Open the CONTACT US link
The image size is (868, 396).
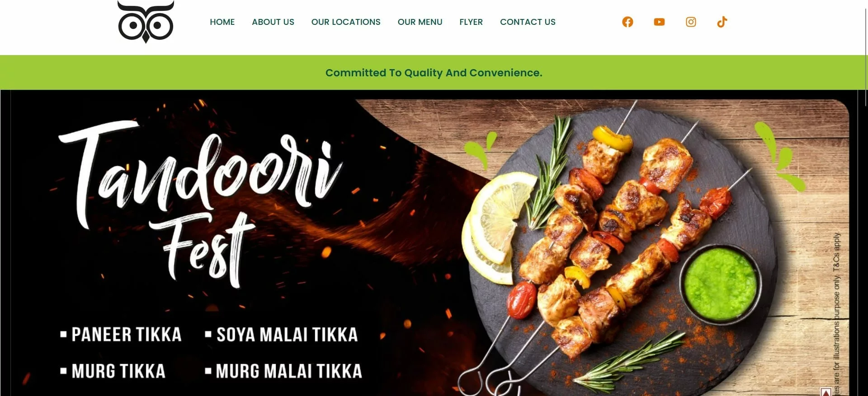click(x=528, y=22)
